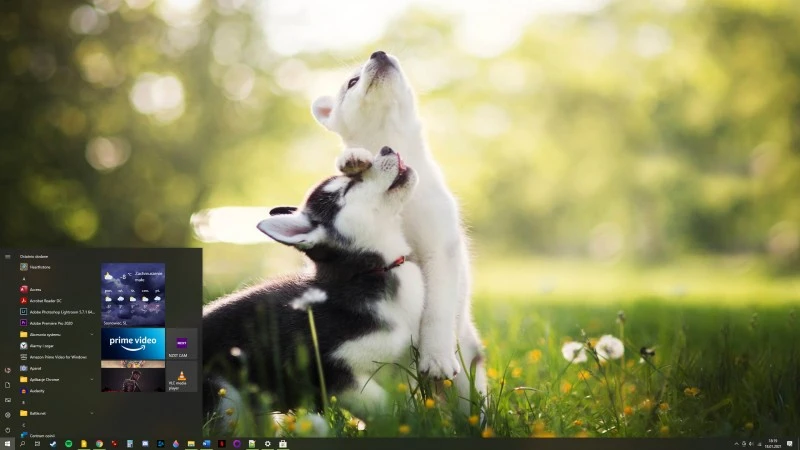Open the Settings gear on the taskbar
The width and height of the screenshot is (800, 450).
click(267, 444)
